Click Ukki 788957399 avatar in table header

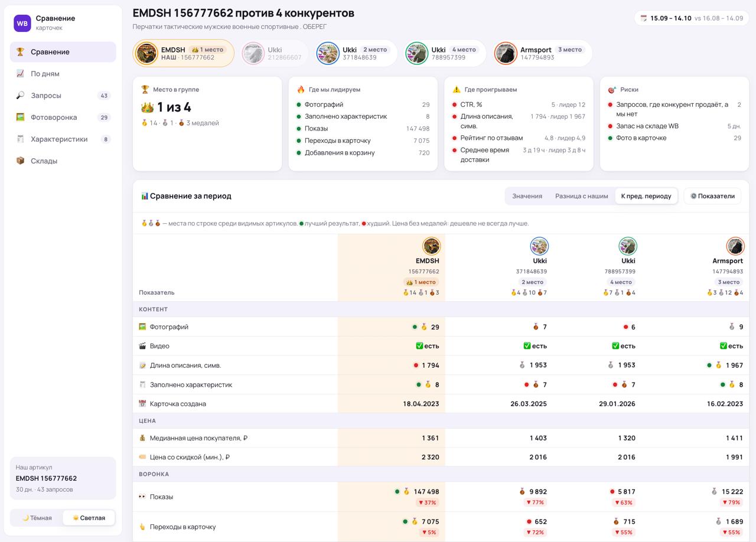pos(627,246)
